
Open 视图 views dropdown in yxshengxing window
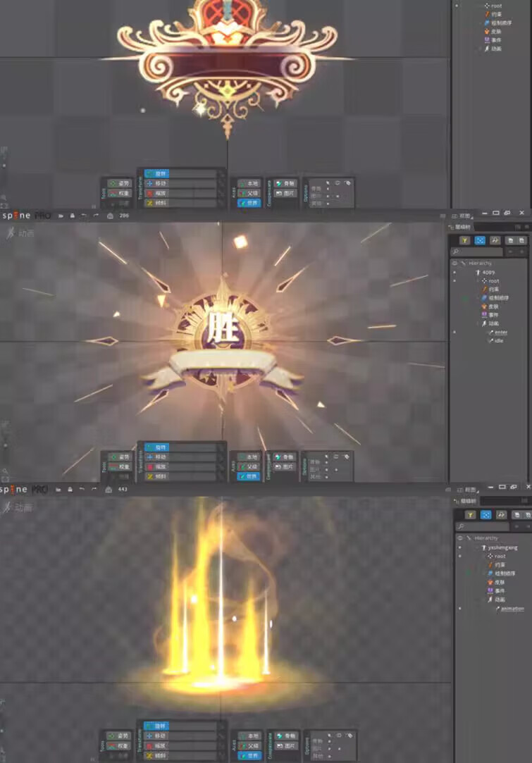click(468, 490)
